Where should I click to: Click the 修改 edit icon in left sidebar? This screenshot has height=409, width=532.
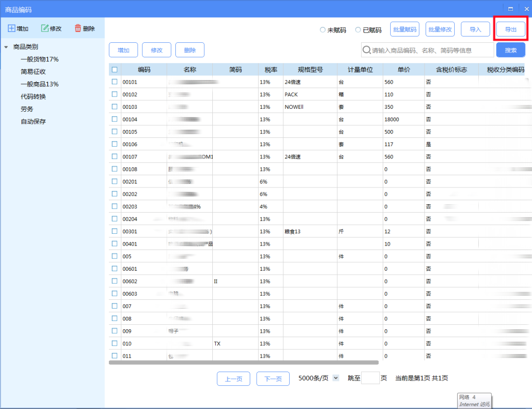[44, 28]
